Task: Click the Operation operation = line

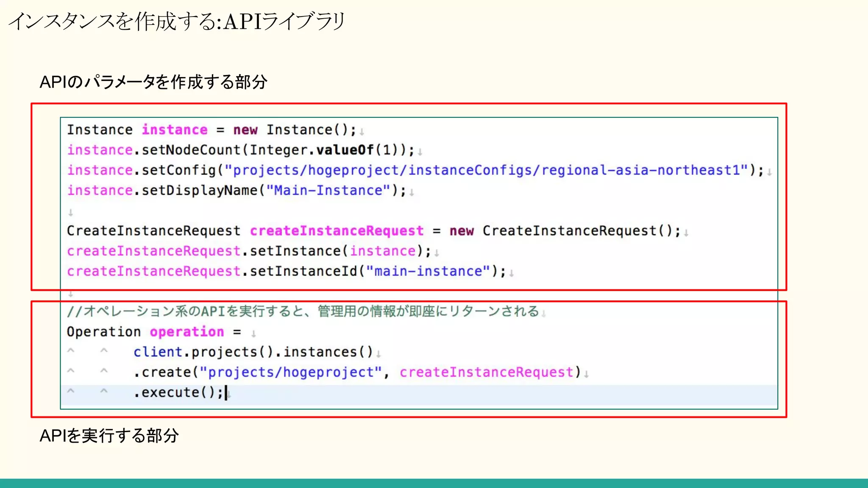Action: [x=154, y=332]
